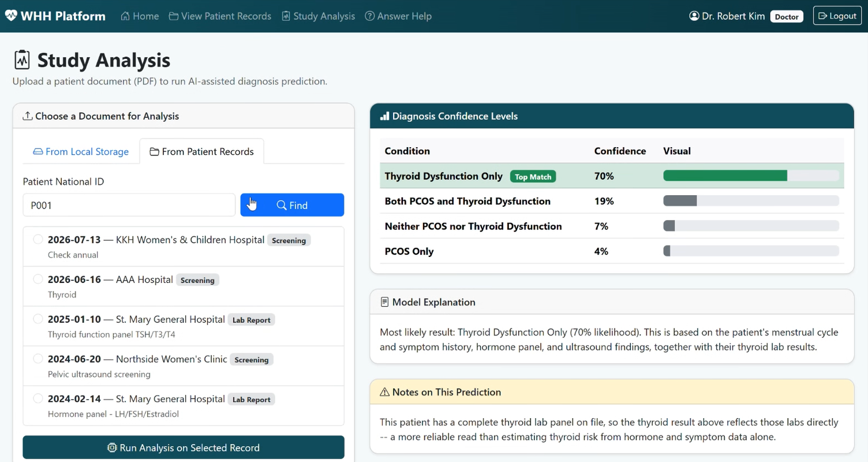Click the Lab Report badge on 2025-01-10 record
This screenshot has width=868, height=462.
pos(251,320)
